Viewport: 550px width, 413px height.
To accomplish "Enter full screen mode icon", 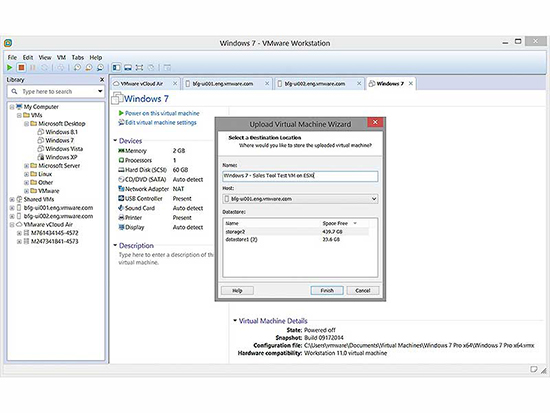I will point(139,67).
